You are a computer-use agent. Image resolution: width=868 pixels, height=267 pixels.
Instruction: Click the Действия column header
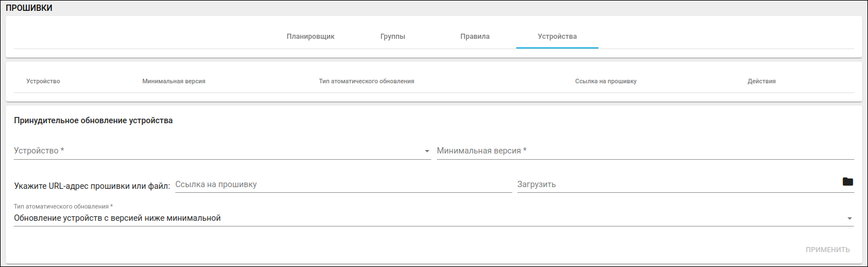(761, 81)
